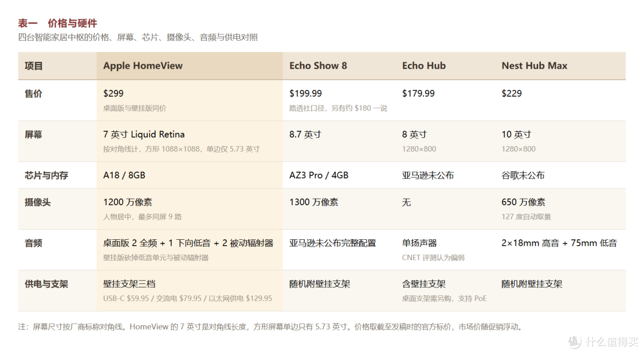The image size is (644, 355).
Task: Select the "2×18mm 高音 + 75mm 低音" audio cell
Action: point(559,243)
